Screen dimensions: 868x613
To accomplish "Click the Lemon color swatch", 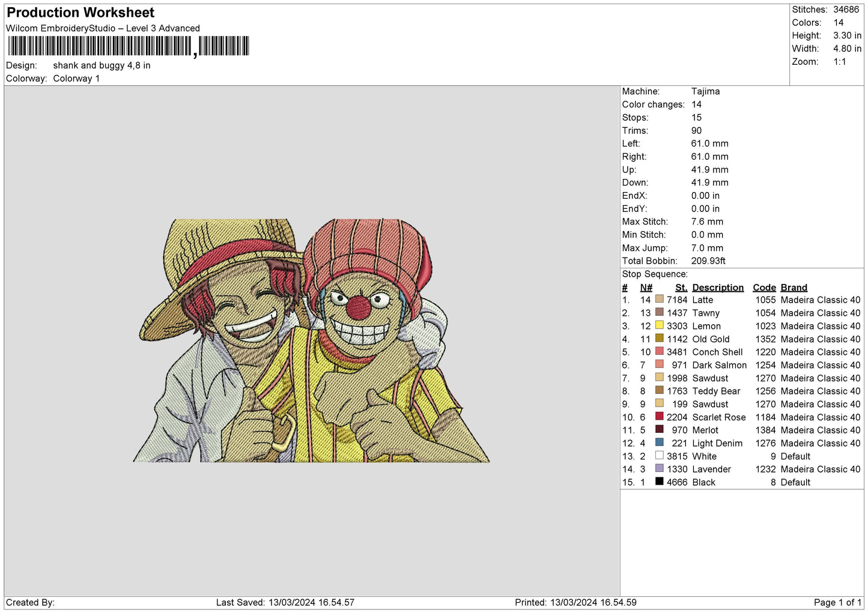I will coord(660,325).
